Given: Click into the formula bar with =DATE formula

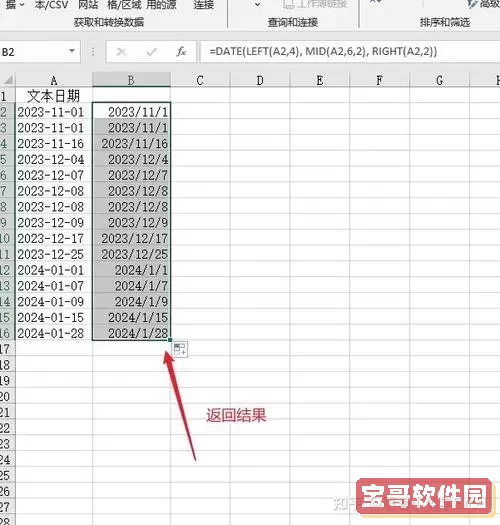Looking at the screenshot, I should 350,52.
